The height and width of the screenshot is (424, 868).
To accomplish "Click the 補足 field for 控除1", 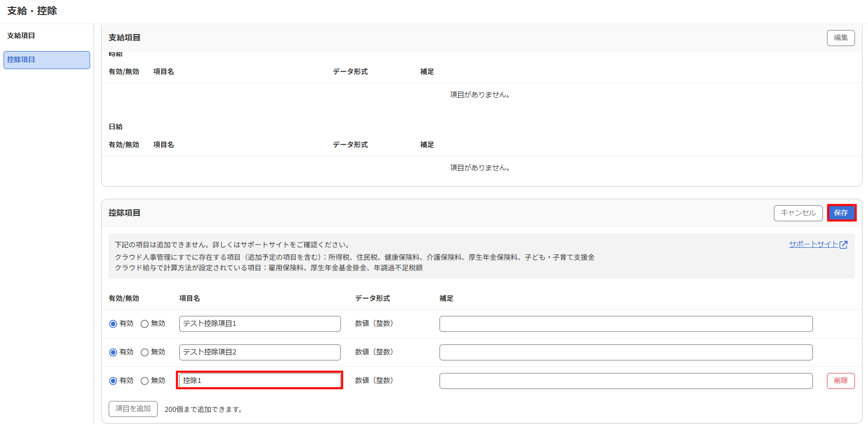I will point(626,381).
